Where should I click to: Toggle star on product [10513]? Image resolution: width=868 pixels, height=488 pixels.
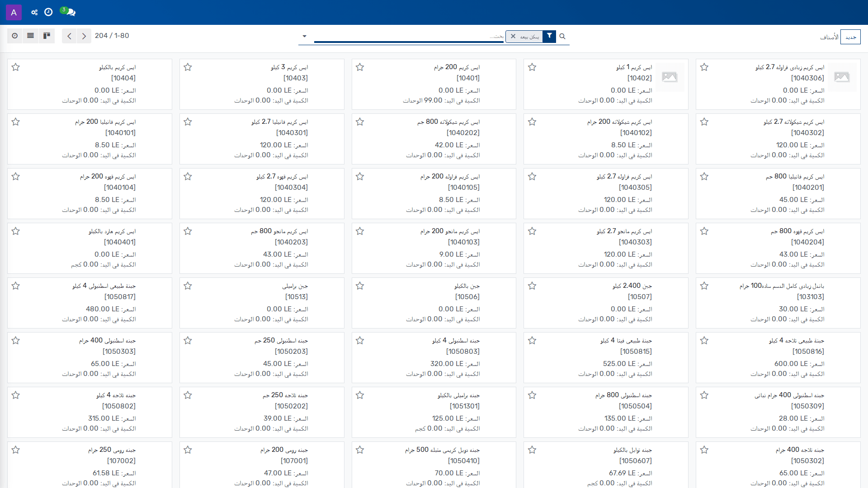click(x=188, y=286)
